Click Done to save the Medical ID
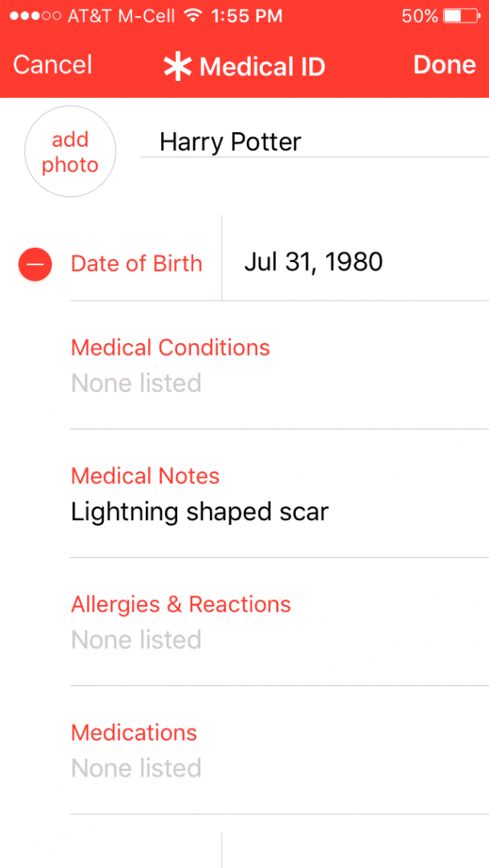Viewport: 489px width, 868px height. [444, 64]
